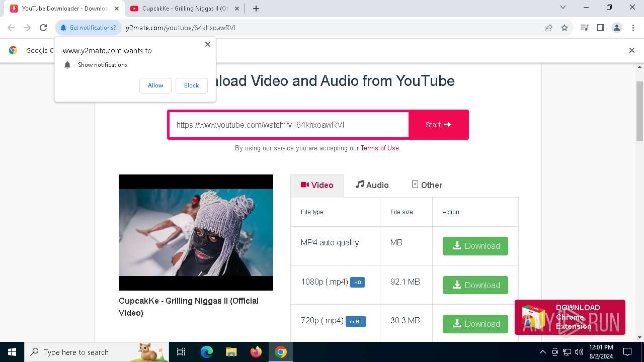Screen dimensions: 644x362
Task: Click the Download Chrome Extension banner
Action: pos(570,317)
